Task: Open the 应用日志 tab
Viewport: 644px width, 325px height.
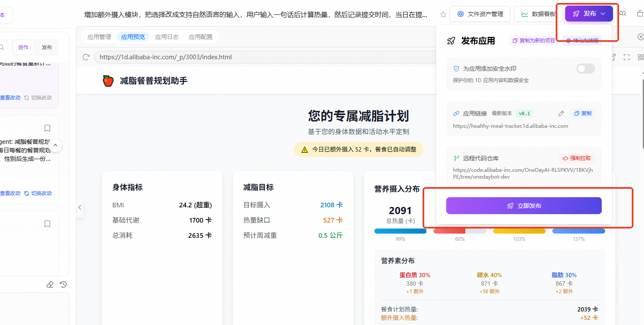Action: tap(167, 37)
